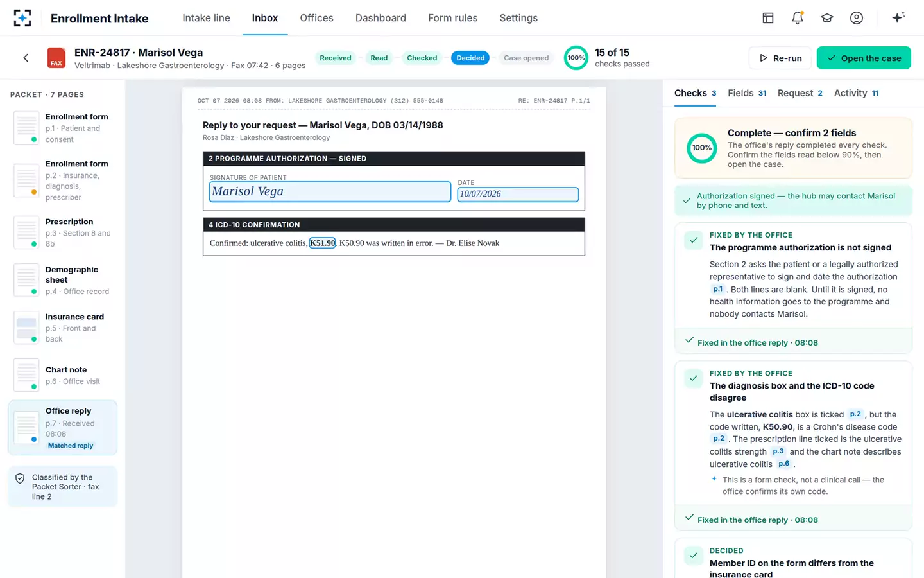Click the checkmark on Member ID check
The image size is (924, 578).
click(694, 556)
